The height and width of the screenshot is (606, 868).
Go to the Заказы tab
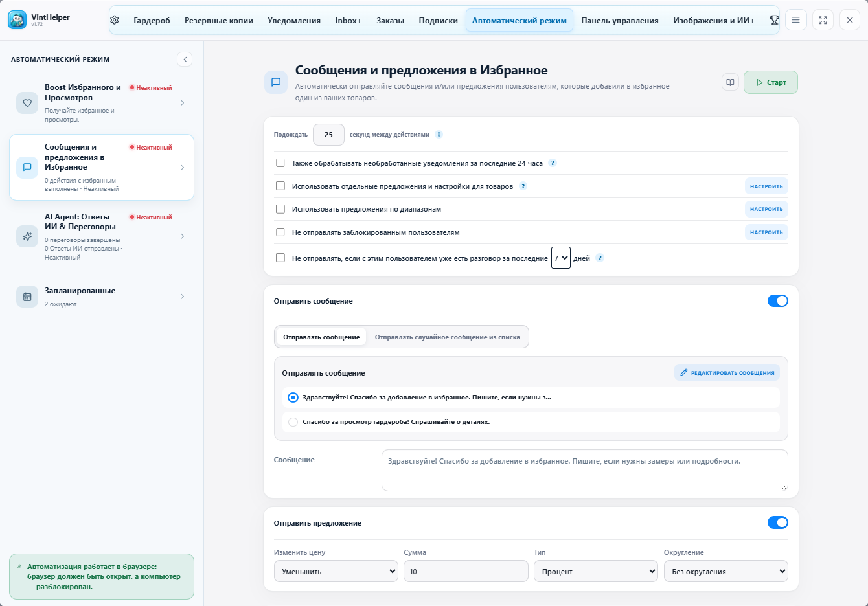(391, 21)
